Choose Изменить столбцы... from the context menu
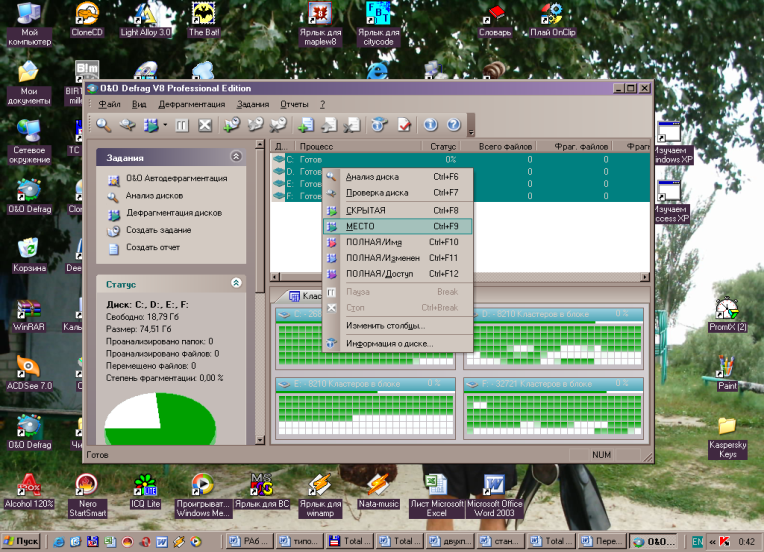The image size is (764, 552). click(398, 325)
